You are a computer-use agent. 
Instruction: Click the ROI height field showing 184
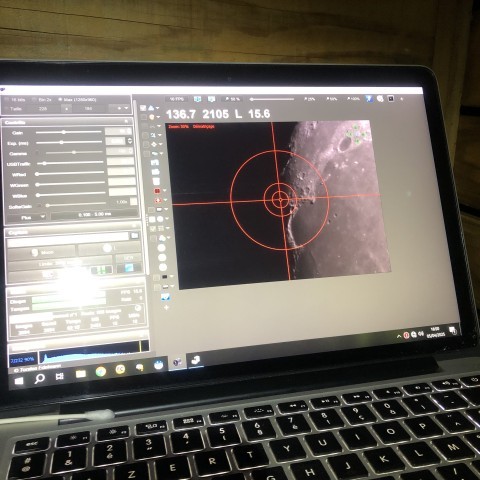tap(88, 109)
